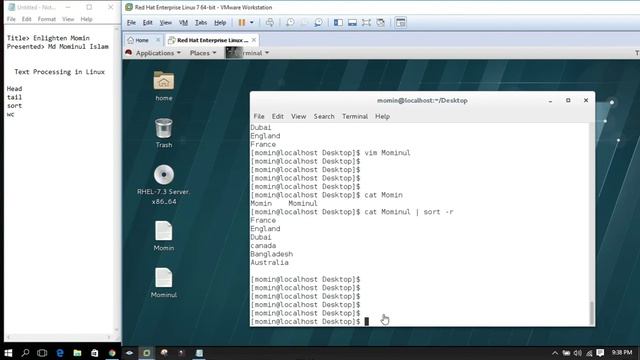The height and width of the screenshot is (360, 640).
Task: Click the volume icon in system tray
Action: pyautogui.click(x=577, y=353)
